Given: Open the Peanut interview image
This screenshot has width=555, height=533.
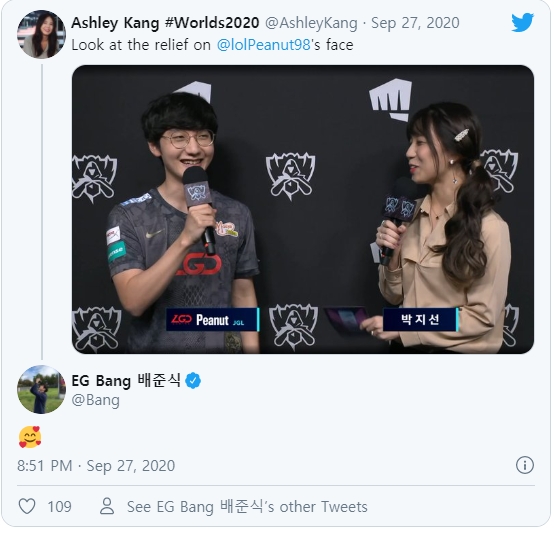Looking at the screenshot, I should [303, 209].
